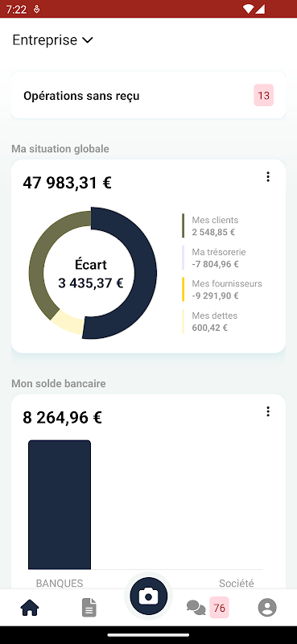Select Mes clients legend entry
The image size is (297, 644).
[214, 226]
